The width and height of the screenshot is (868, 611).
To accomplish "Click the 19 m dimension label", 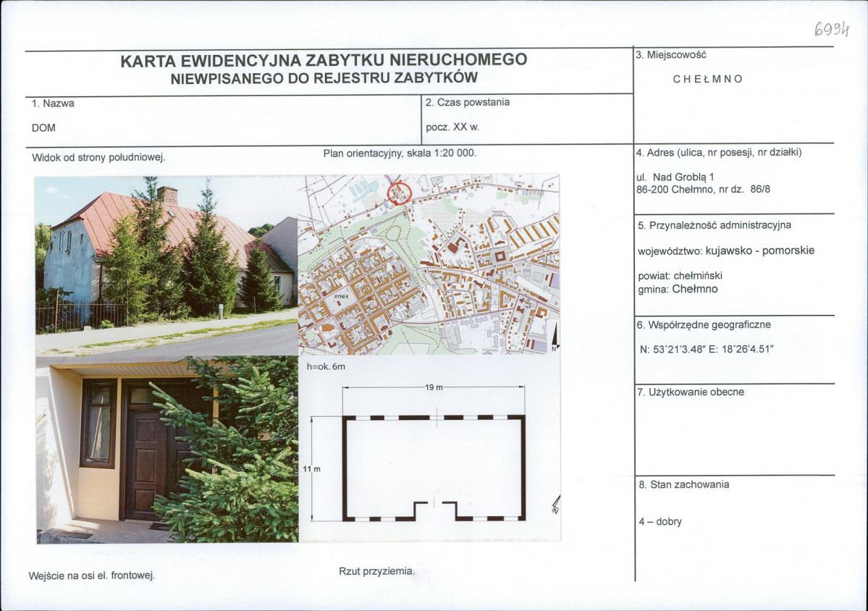I will tap(434, 387).
